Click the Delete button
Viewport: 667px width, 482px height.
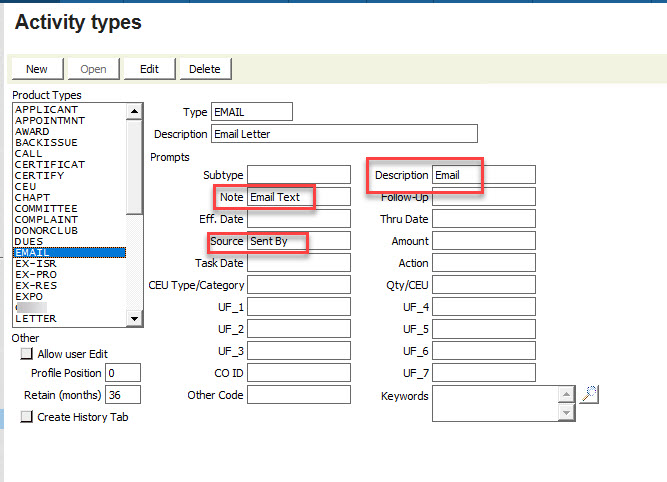coord(204,69)
